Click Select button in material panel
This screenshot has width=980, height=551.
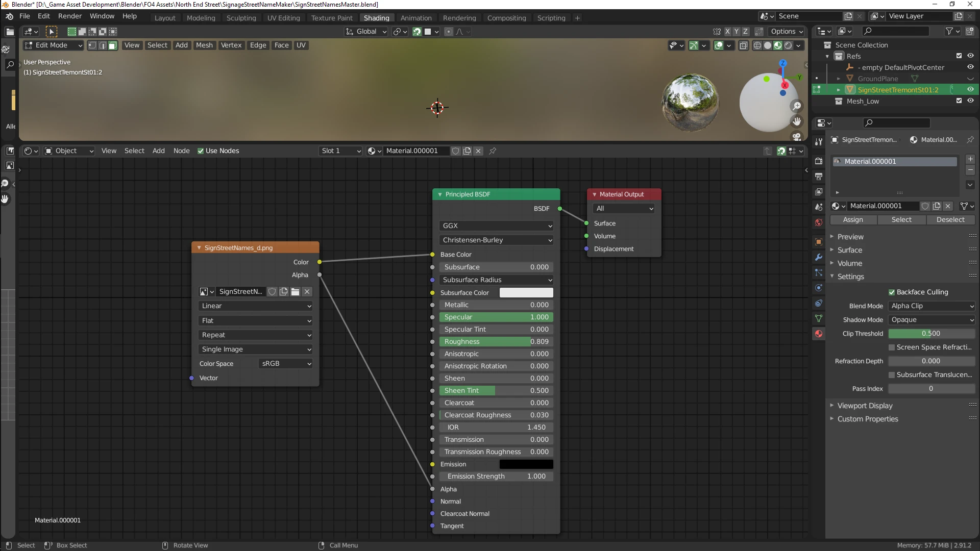click(901, 220)
